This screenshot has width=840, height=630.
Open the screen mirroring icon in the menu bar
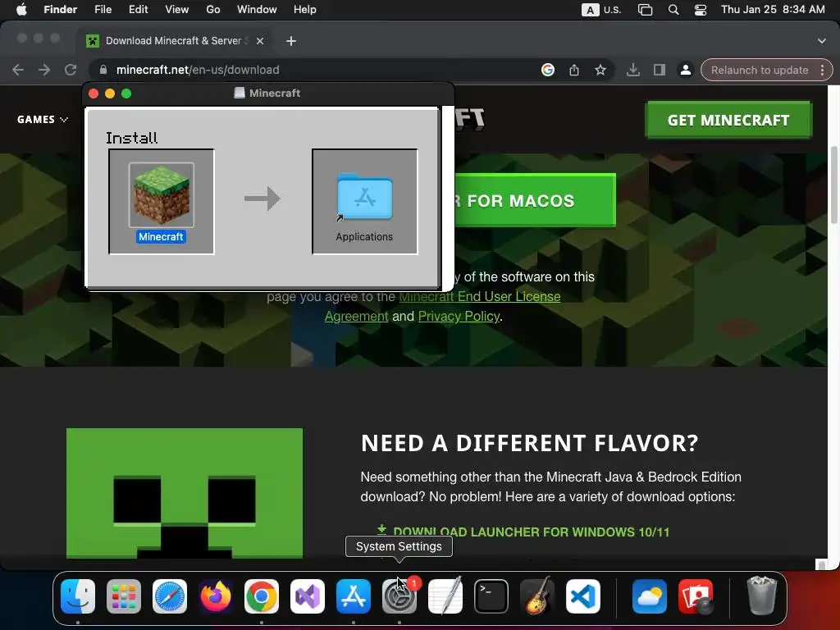click(645, 10)
